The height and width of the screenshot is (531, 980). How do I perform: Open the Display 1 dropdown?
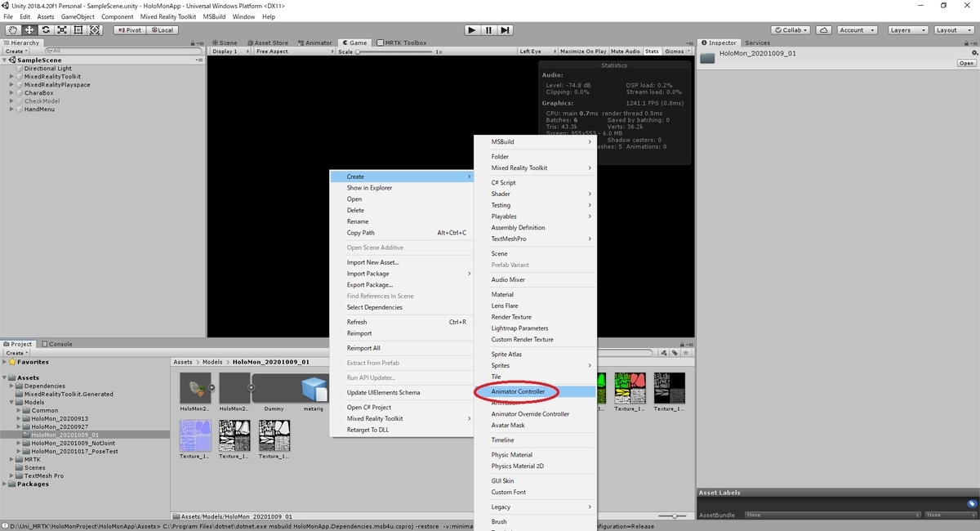230,51
